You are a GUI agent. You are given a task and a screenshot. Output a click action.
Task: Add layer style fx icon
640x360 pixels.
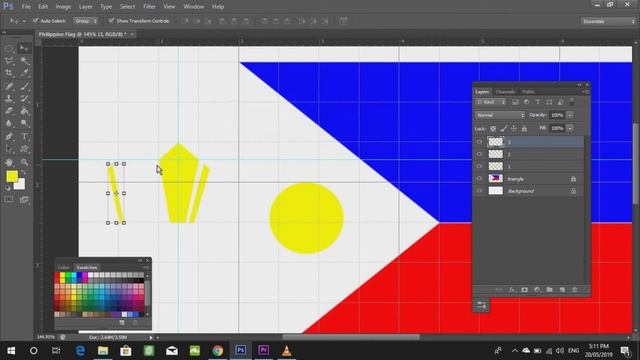(511, 290)
